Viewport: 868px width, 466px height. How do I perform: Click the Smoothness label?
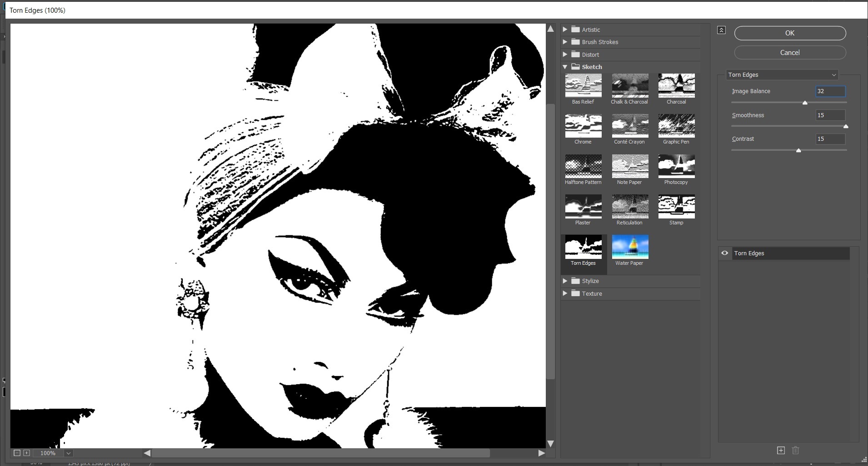[x=748, y=115]
